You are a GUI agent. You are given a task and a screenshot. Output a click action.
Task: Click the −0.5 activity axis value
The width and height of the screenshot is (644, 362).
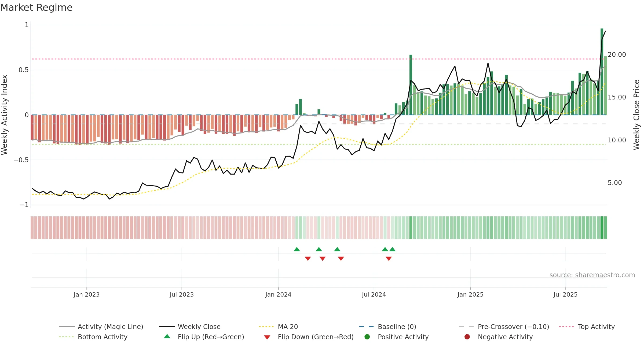tap(21, 160)
